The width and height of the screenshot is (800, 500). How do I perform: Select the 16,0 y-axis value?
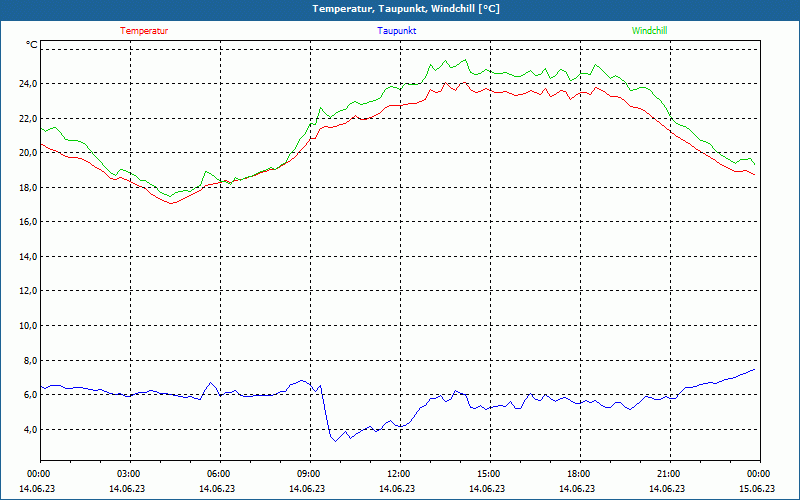point(29,221)
